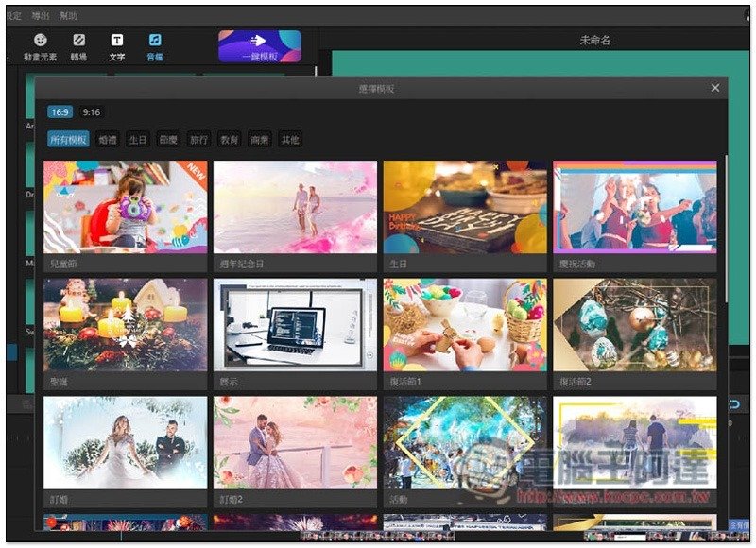This screenshot has height=548, width=756.
Task: Select the 其他 other category
Action: tap(289, 140)
